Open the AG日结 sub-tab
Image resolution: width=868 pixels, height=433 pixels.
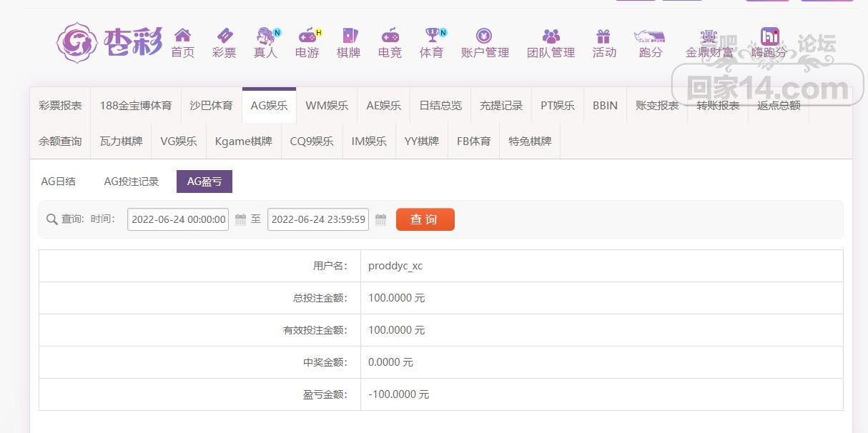(58, 181)
